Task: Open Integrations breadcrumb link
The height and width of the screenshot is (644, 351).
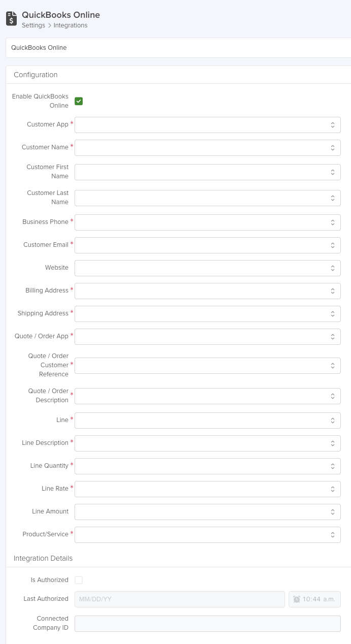Action: point(71,25)
